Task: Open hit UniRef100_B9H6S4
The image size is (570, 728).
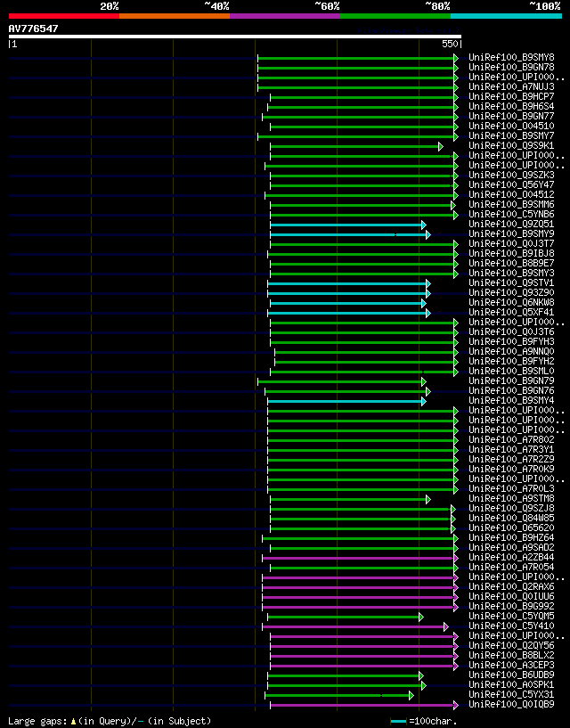Action: tap(511, 106)
